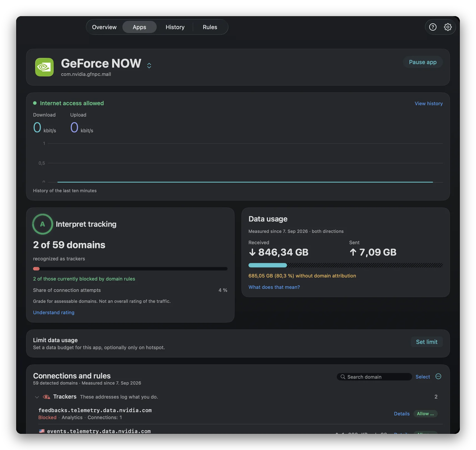The image size is (476, 450).
Task: Click the 2 of 59 domains heading
Action: [x=69, y=245]
